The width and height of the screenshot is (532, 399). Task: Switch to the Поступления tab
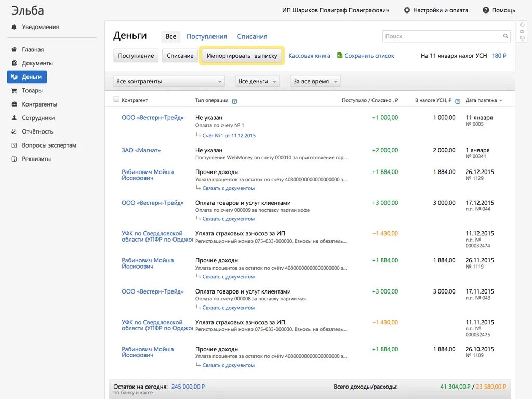coord(207,36)
